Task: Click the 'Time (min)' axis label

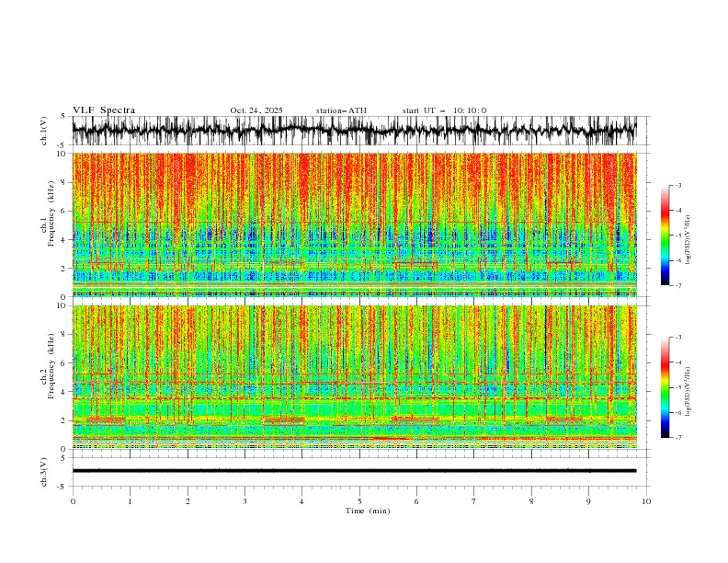Action: [368, 511]
